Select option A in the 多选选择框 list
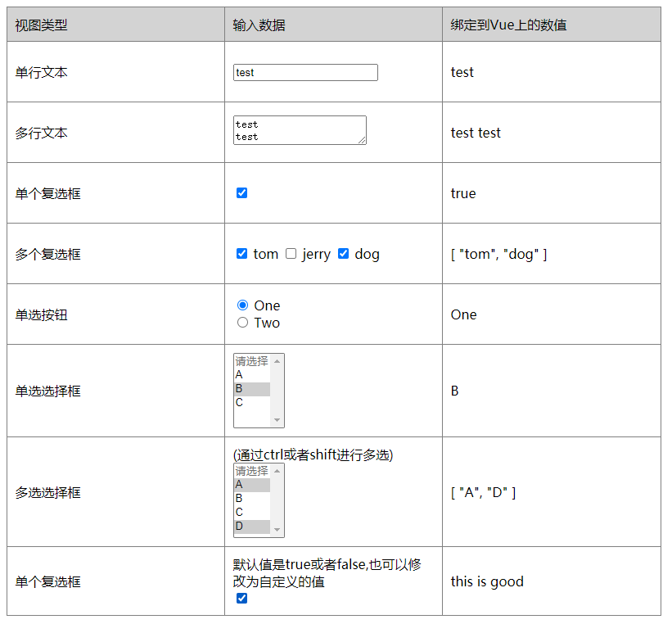672x624 pixels. 252,485
